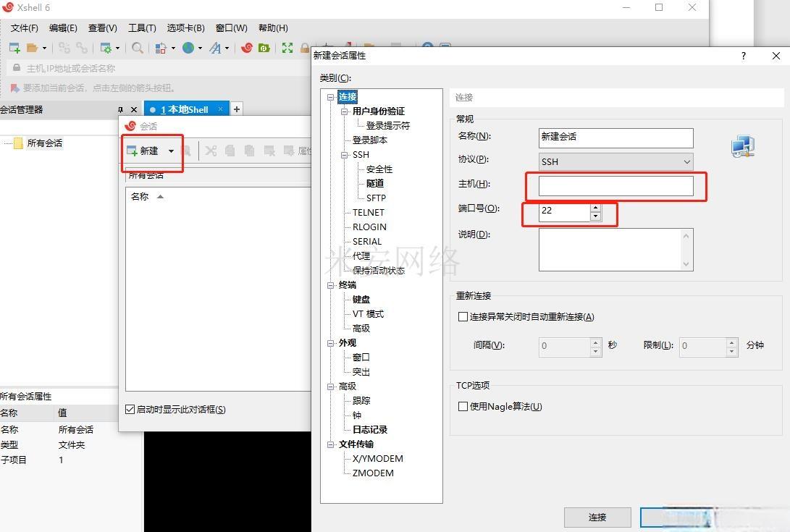Image resolution: width=790 pixels, height=532 pixels.
Task: Collapse the 连接 tree node
Action: click(330, 97)
